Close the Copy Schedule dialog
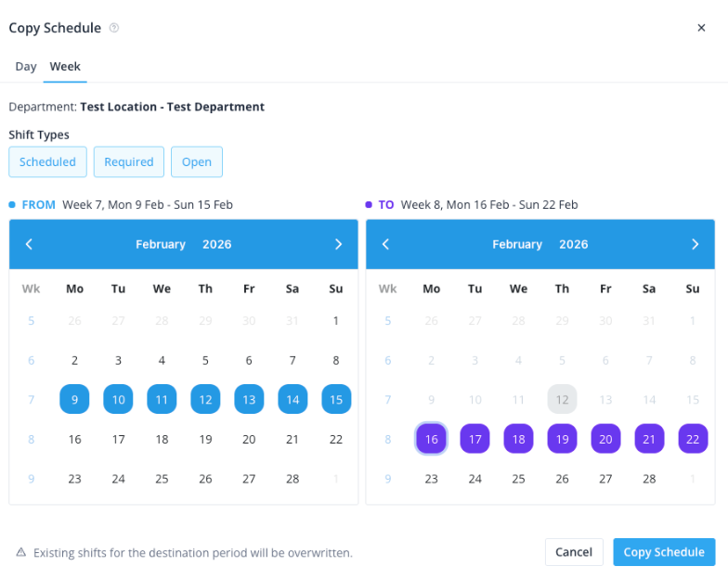The width and height of the screenshot is (728, 579). pyautogui.click(x=701, y=28)
